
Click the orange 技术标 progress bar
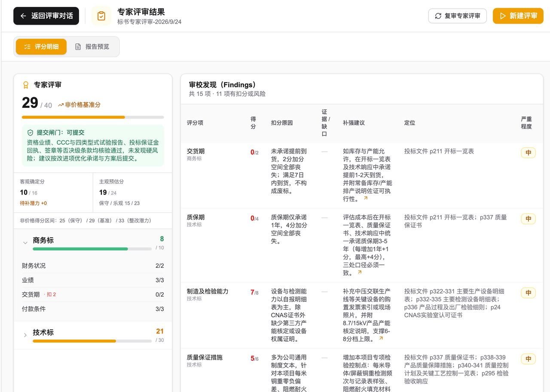coord(92,341)
